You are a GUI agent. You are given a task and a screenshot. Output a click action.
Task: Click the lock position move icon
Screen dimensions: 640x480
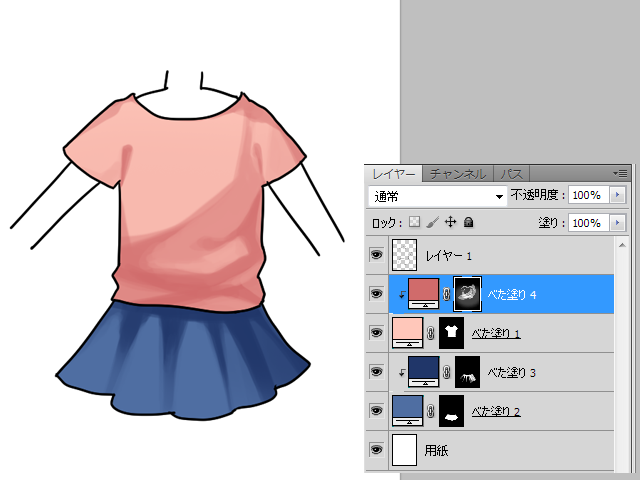pyautogui.click(x=450, y=222)
